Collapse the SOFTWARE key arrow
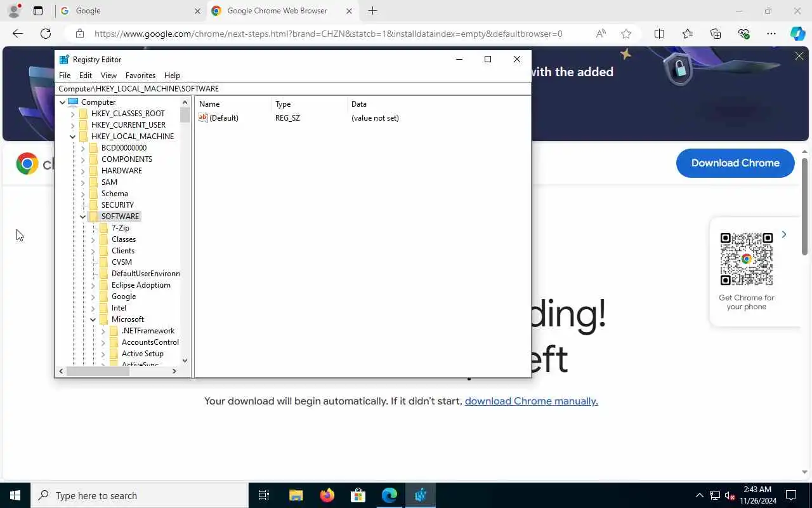Image resolution: width=812 pixels, height=508 pixels. click(82, 217)
